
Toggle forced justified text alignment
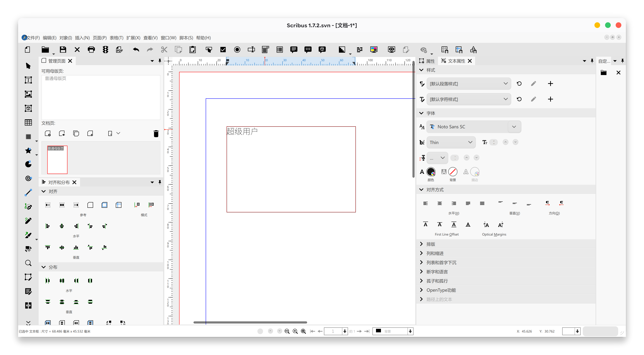pos(482,203)
